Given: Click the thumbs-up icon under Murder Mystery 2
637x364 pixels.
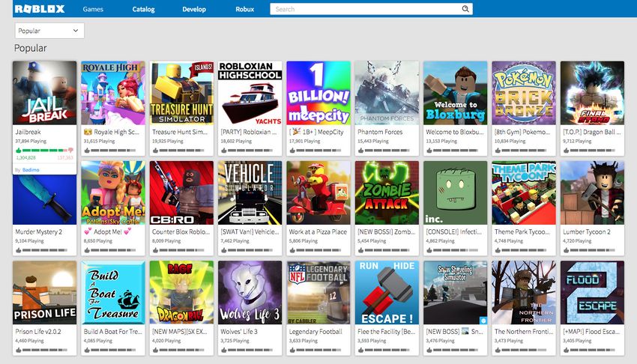Looking at the screenshot, I should click(x=18, y=250).
